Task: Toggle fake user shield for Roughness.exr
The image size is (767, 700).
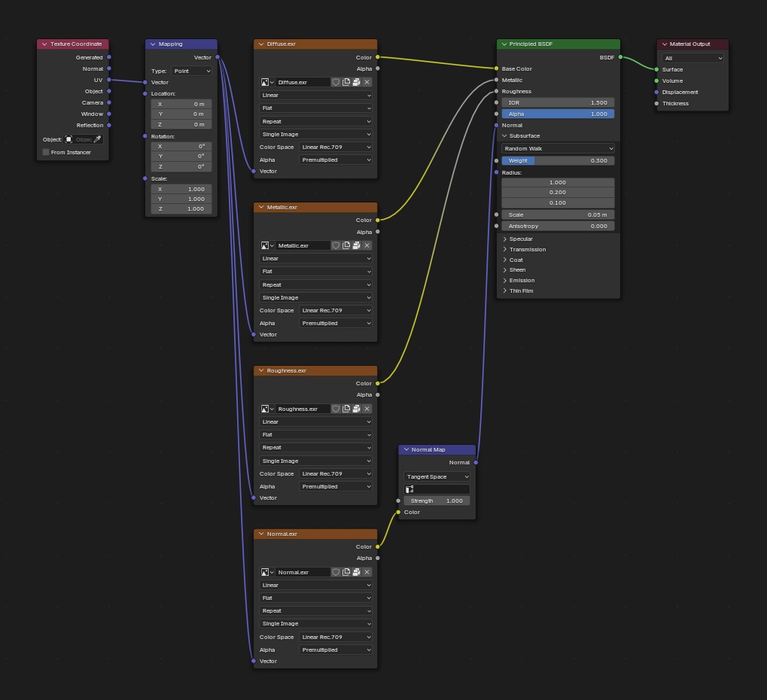Action: click(x=336, y=409)
